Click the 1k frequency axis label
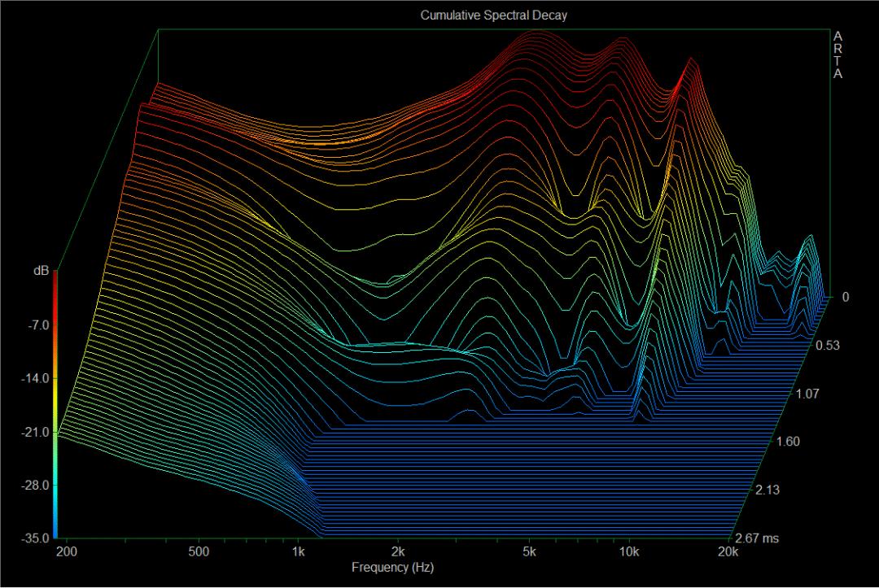This screenshot has height=588, width=879. click(299, 552)
